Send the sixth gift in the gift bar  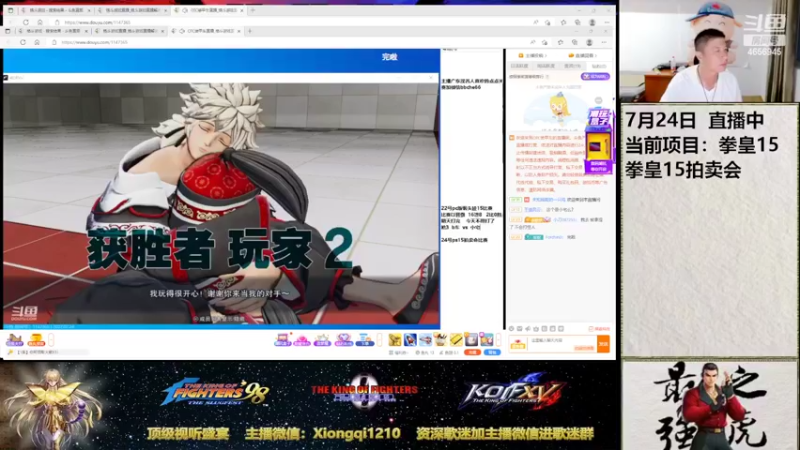(x=471, y=339)
